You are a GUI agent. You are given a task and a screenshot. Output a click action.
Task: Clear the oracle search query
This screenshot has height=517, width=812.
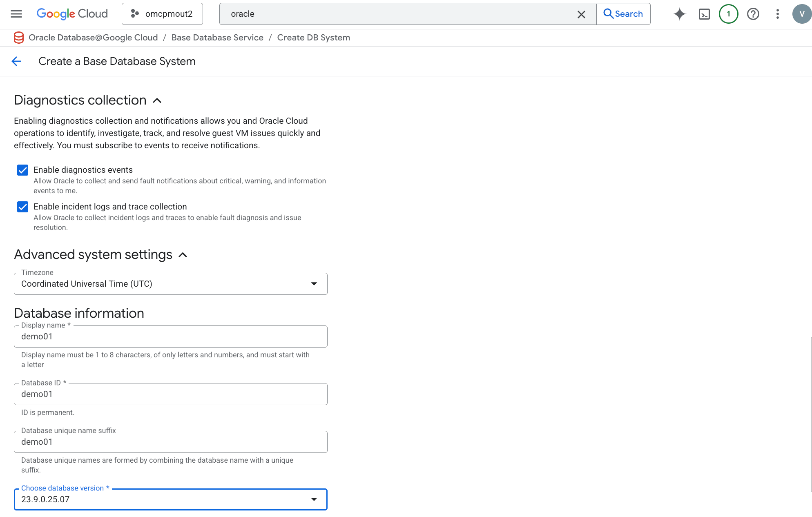[x=581, y=14]
